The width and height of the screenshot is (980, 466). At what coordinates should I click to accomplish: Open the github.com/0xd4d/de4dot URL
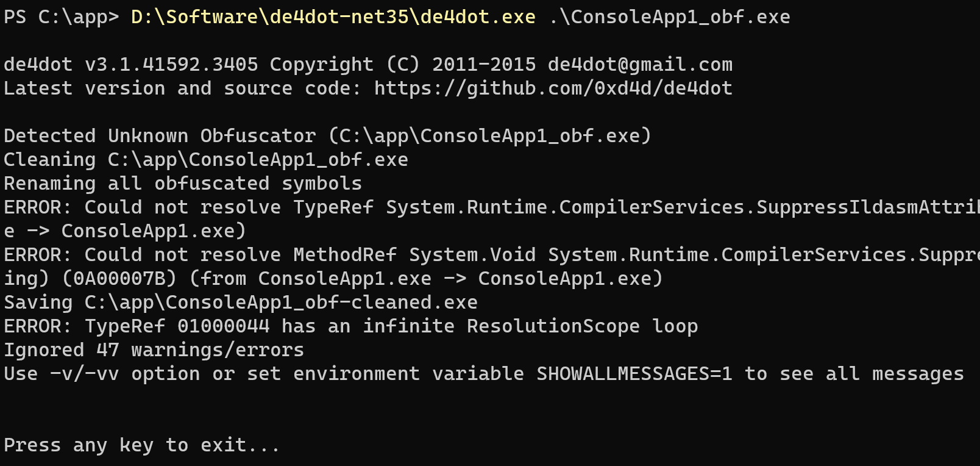(x=553, y=88)
